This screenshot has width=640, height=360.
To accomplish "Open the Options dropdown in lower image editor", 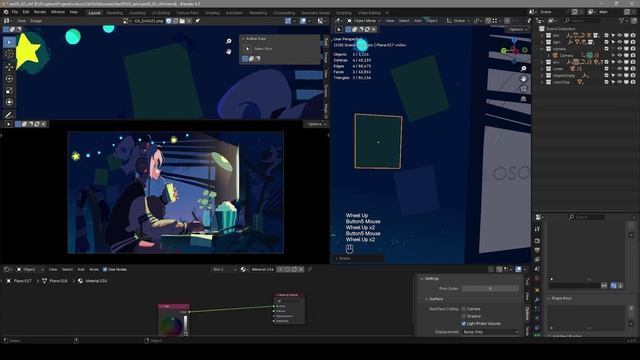I will (317, 124).
